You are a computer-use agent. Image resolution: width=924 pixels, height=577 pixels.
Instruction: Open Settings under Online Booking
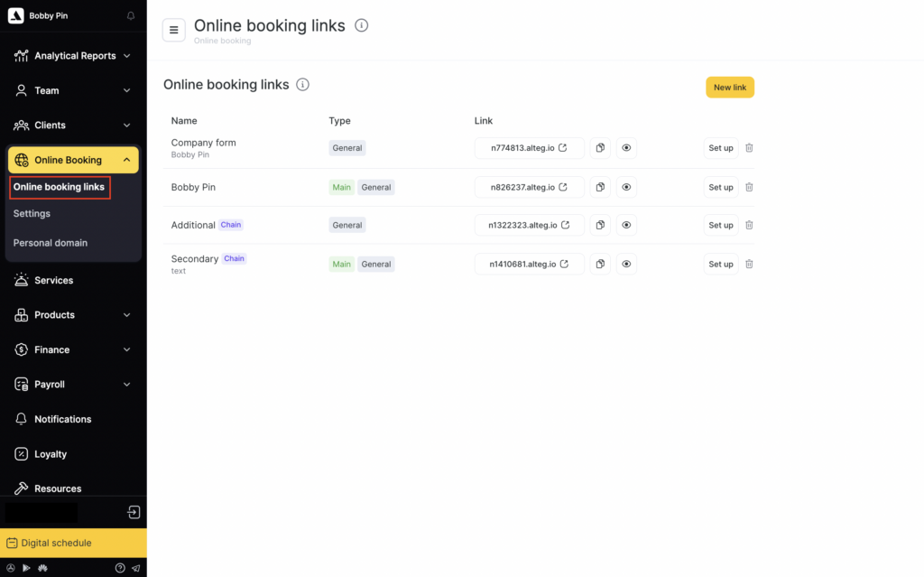pyautogui.click(x=32, y=214)
